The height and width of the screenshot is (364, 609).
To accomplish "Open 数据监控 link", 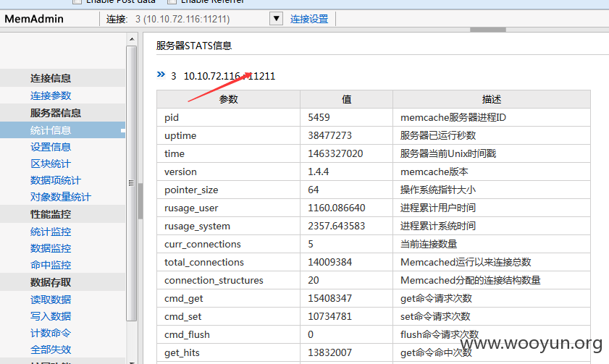I will (x=51, y=248).
